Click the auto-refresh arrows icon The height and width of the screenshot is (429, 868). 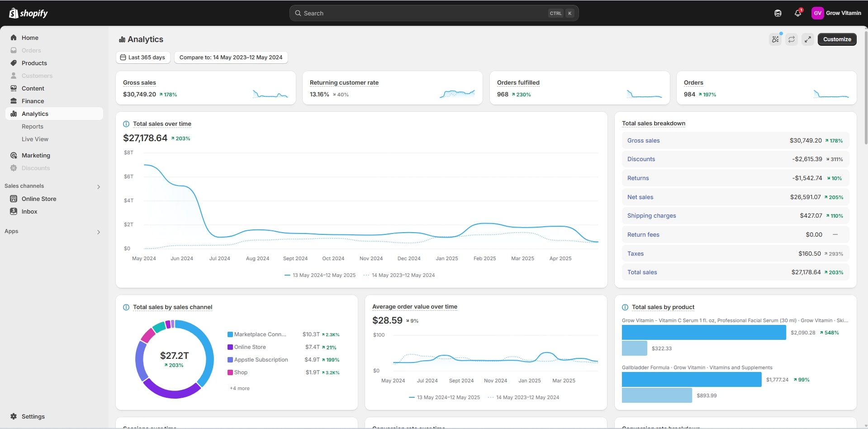click(791, 39)
